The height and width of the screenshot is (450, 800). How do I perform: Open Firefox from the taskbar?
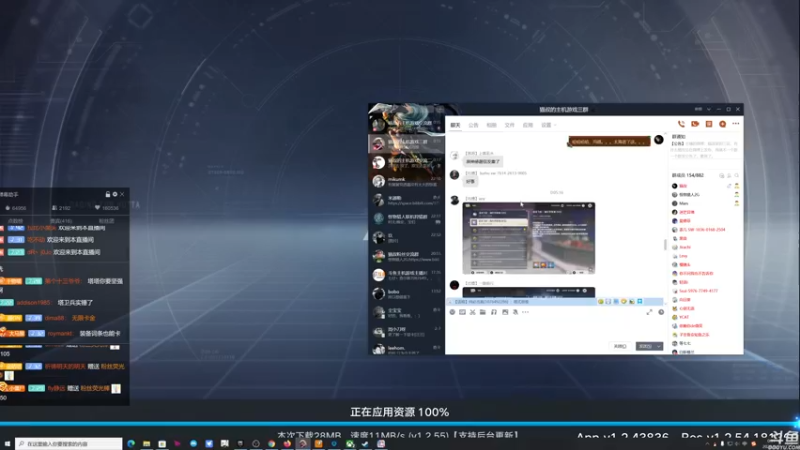pyautogui.click(x=287, y=444)
